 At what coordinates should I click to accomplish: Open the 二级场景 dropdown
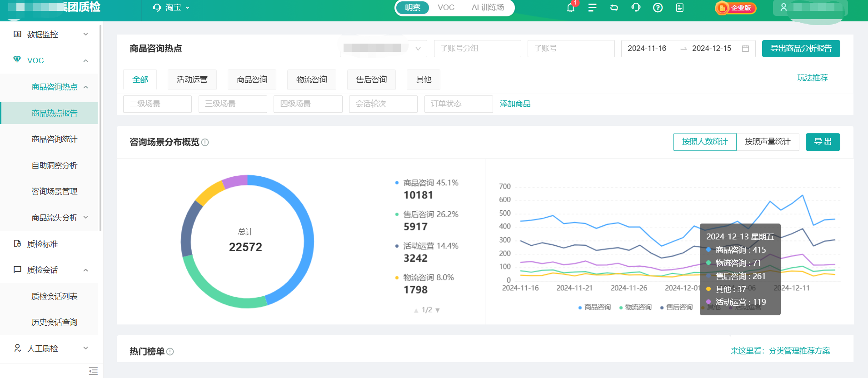tap(157, 104)
